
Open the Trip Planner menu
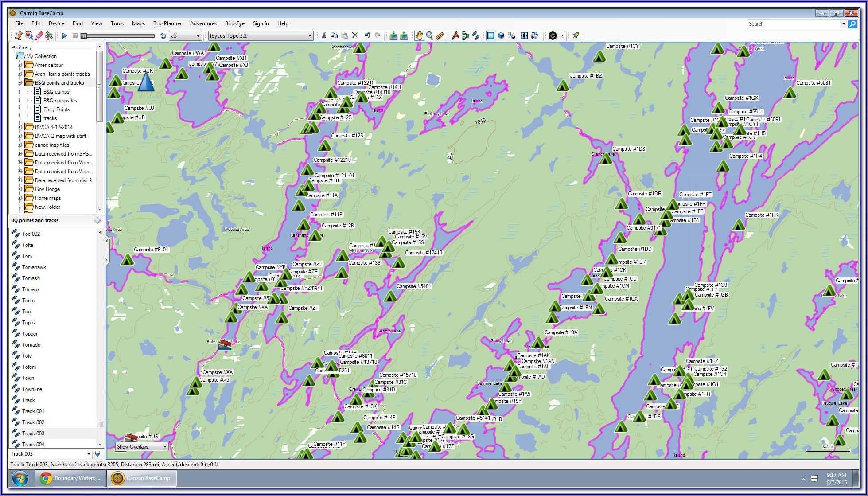coord(167,23)
